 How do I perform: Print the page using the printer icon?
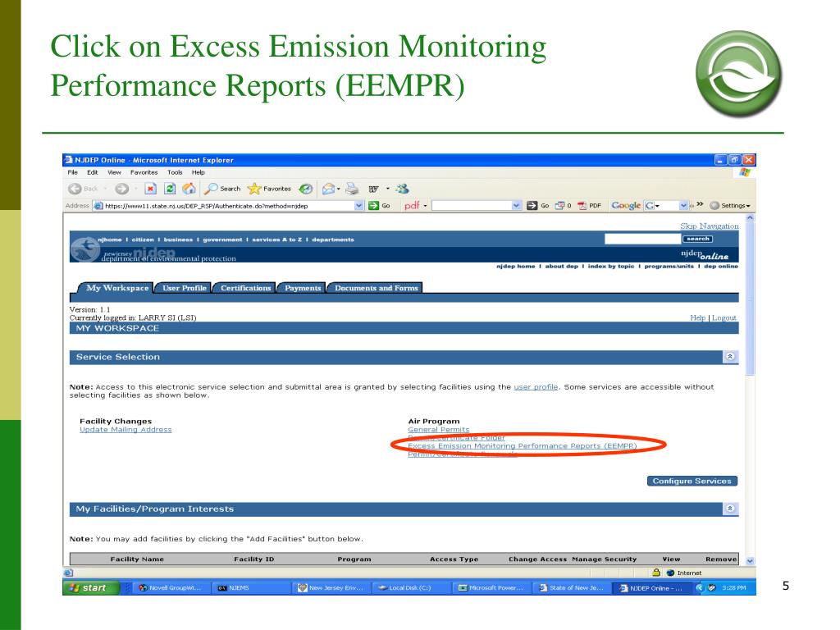(352, 189)
